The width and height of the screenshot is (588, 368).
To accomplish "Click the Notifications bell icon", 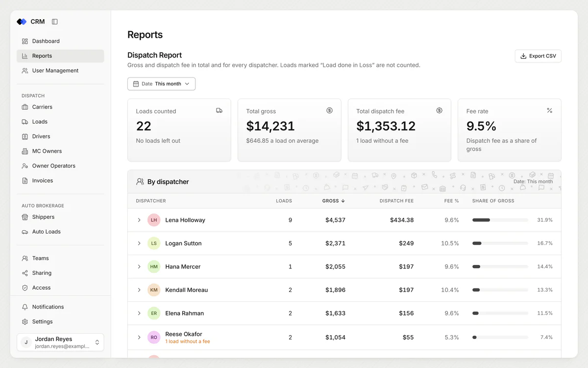I will click(x=25, y=307).
